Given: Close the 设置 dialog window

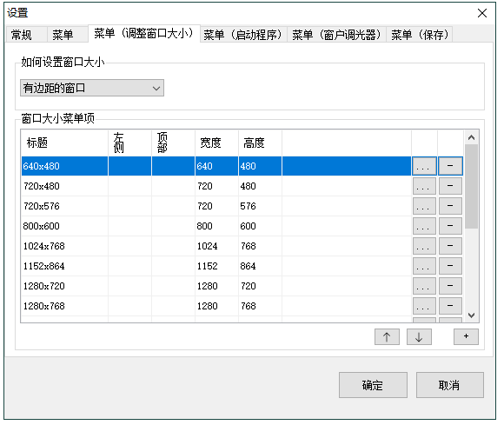Looking at the screenshot, I should [482, 13].
